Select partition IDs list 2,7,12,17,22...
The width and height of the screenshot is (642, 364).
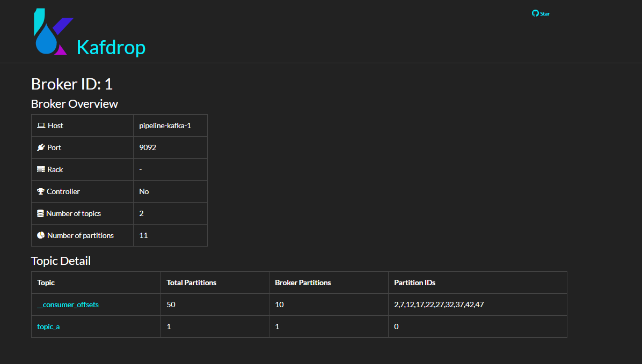click(x=439, y=304)
